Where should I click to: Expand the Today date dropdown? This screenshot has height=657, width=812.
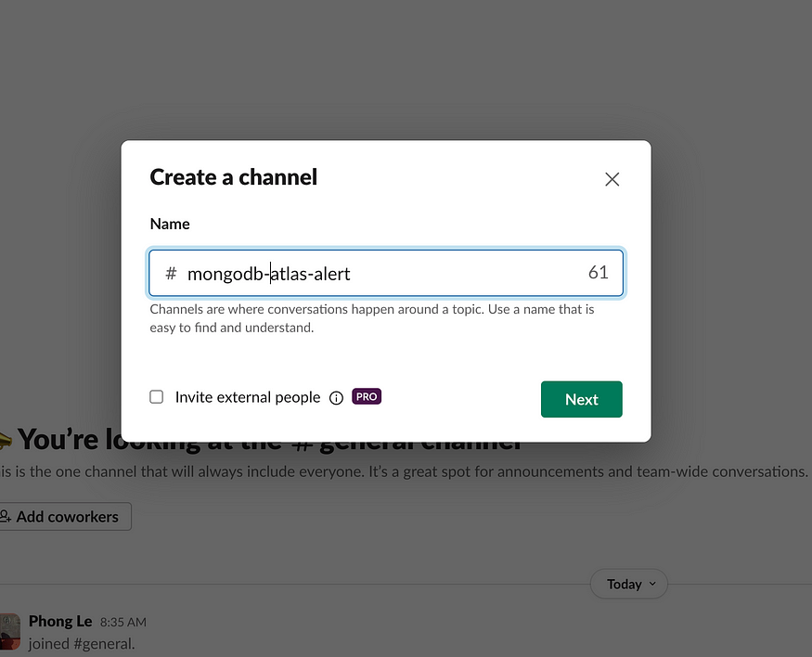(x=628, y=584)
